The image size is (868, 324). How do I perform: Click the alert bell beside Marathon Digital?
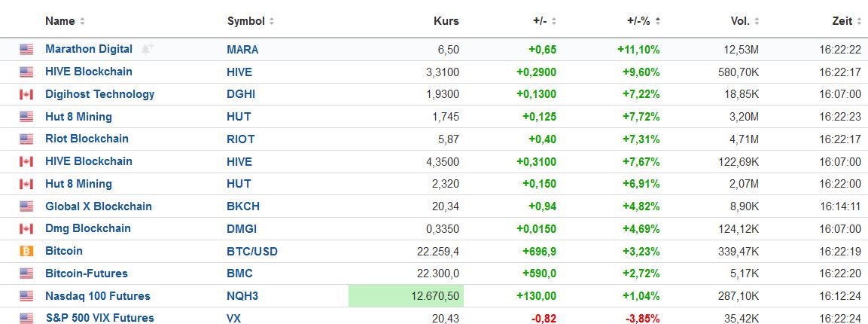[x=148, y=49]
